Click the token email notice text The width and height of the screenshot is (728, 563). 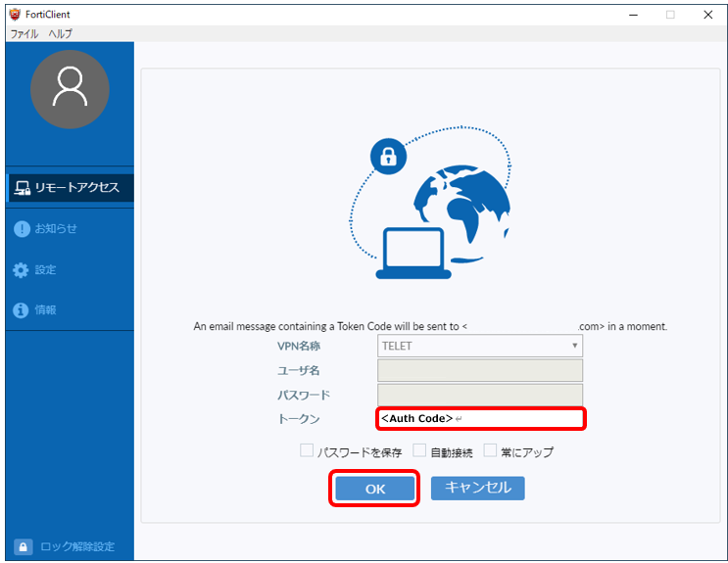click(x=430, y=326)
